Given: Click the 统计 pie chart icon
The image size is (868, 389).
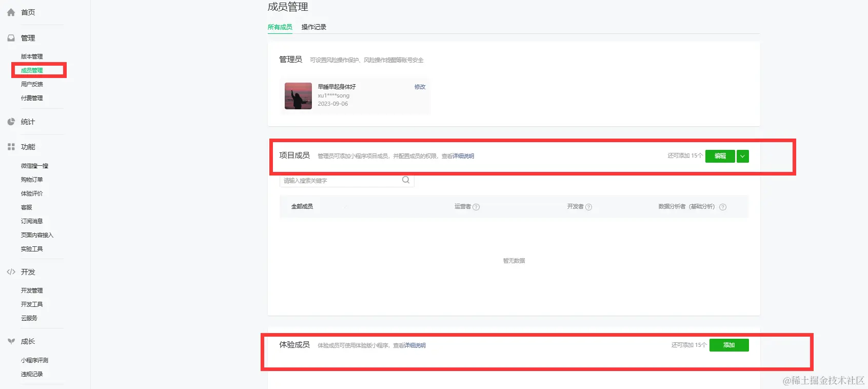Looking at the screenshot, I should click(x=11, y=122).
